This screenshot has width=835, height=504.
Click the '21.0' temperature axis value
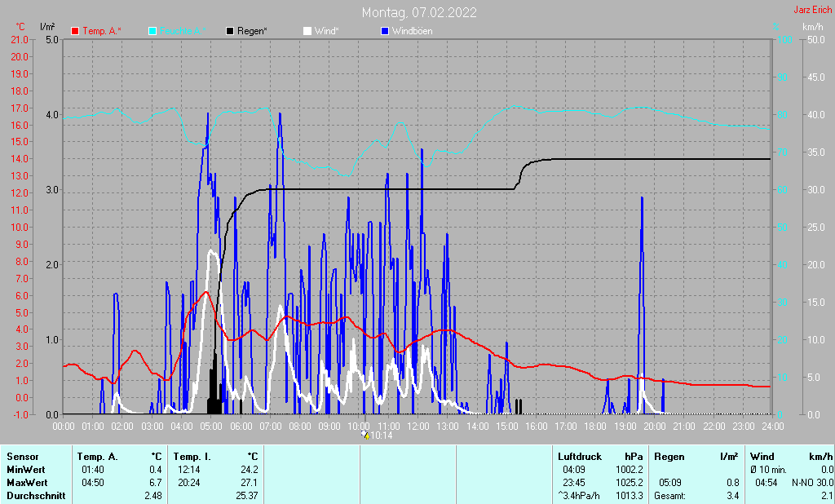(x=20, y=40)
